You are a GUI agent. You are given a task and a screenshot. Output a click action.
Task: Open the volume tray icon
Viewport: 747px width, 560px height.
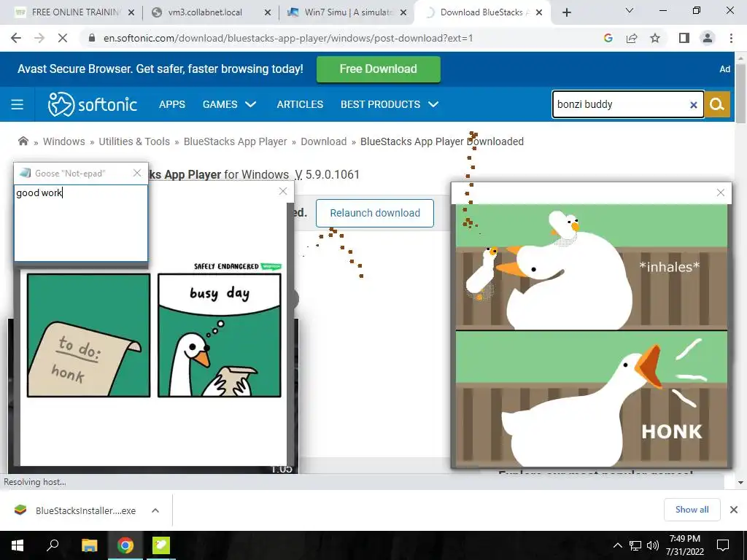[x=653, y=545]
